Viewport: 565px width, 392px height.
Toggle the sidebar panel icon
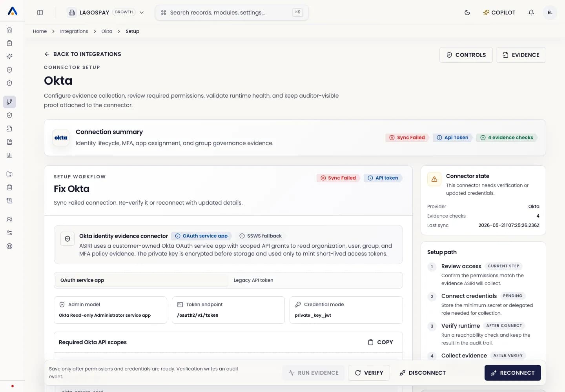[40, 13]
